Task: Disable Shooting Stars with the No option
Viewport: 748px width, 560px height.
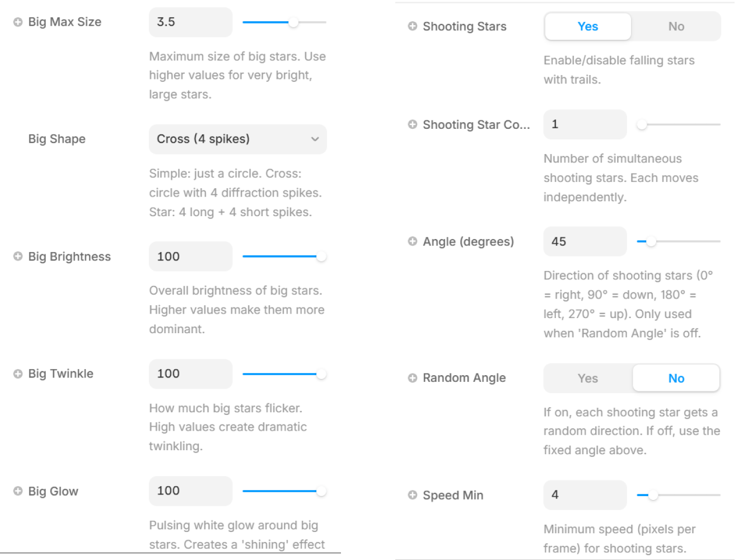Action: pyautogui.click(x=676, y=26)
